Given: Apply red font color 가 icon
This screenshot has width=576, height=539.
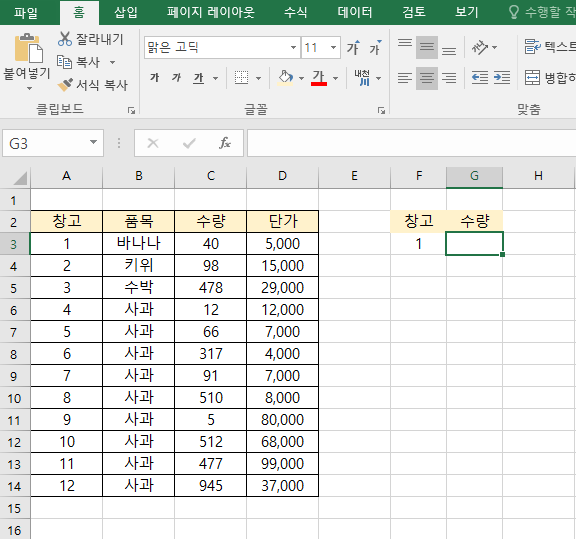Looking at the screenshot, I should [318, 78].
